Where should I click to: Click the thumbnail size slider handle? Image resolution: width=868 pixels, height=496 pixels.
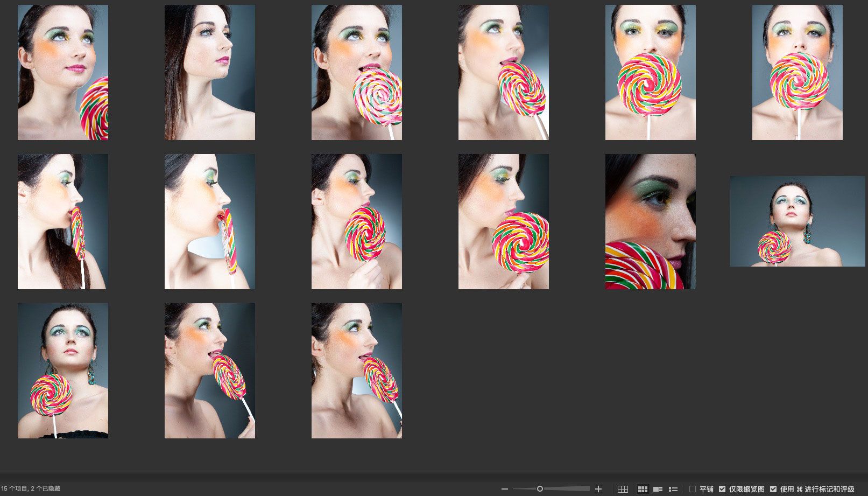point(540,489)
